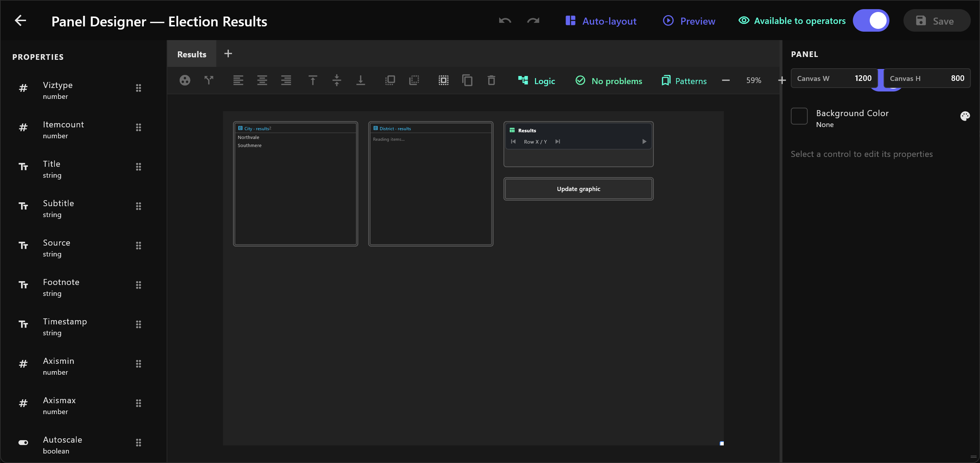Save the panel

coord(936,21)
